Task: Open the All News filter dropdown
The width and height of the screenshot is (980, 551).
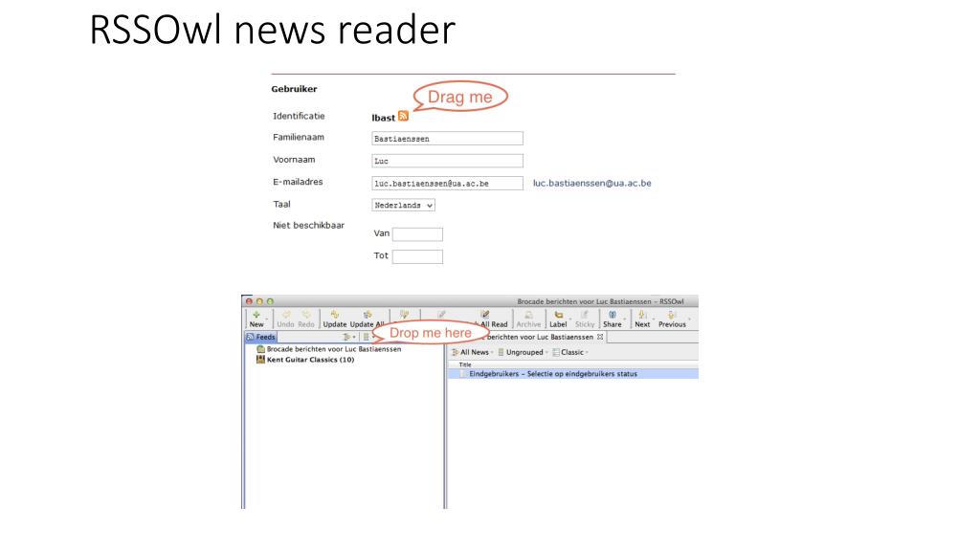Action: 473,352
